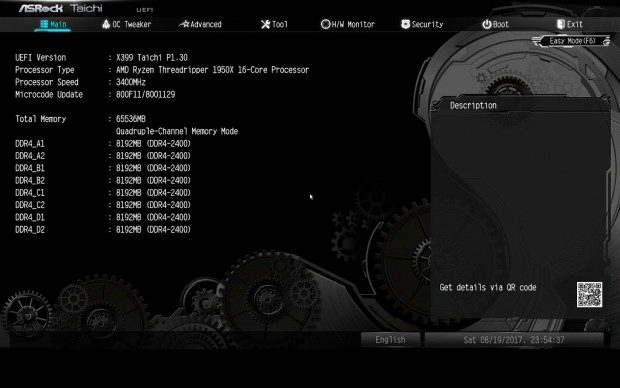Select the DDR4_D1 row label

pyautogui.click(x=30, y=217)
